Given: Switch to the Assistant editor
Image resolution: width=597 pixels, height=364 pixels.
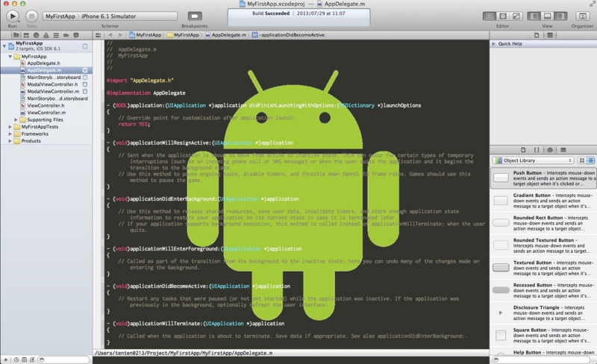Looking at the screenshot, I should [503, 16].
